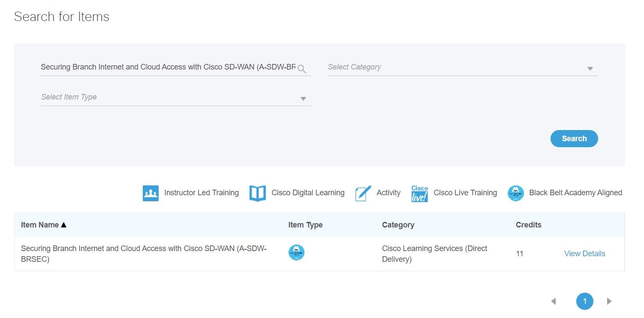Click the Cisco Live Training label
Screen dimensions: 644x318
click(x=465, y=193)
